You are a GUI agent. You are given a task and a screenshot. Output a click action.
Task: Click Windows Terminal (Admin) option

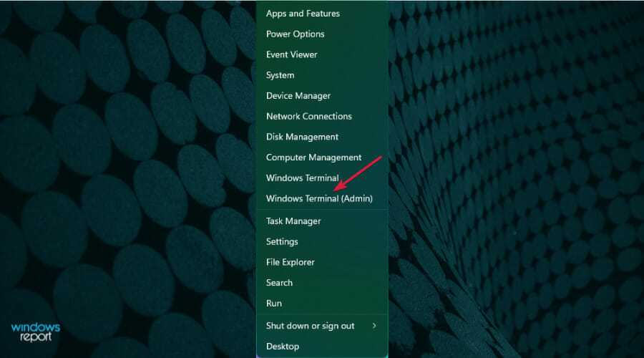click(x=319, y=198)
